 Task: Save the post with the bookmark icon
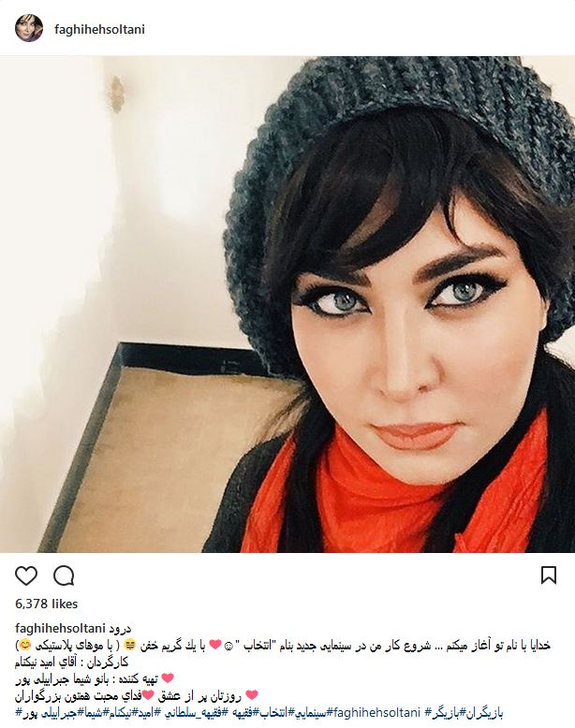pyautogui.click(x=549, y=575)
